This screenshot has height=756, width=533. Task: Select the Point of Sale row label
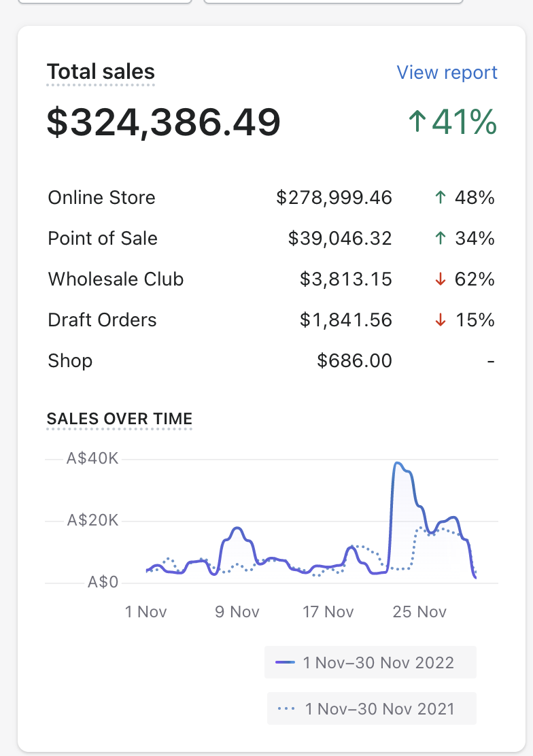[103, 239]
